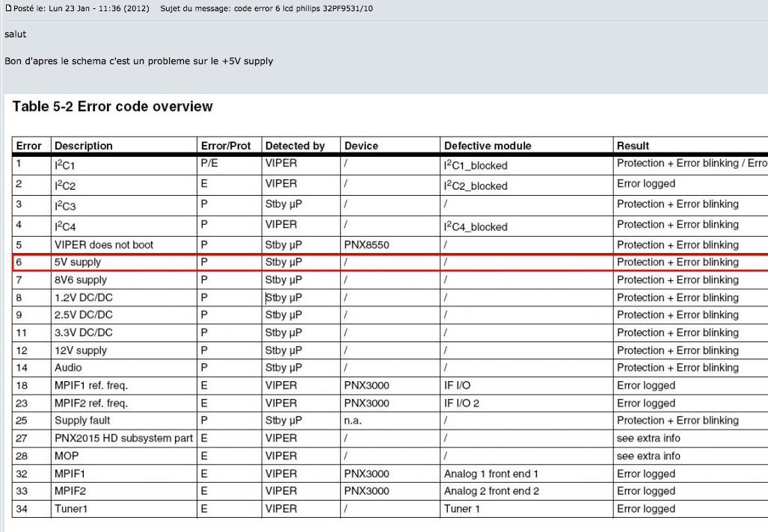This screenshot has height=532, width=768.
Task: Click the 'VIPER does not boot' cell
Action: point(104,245)
